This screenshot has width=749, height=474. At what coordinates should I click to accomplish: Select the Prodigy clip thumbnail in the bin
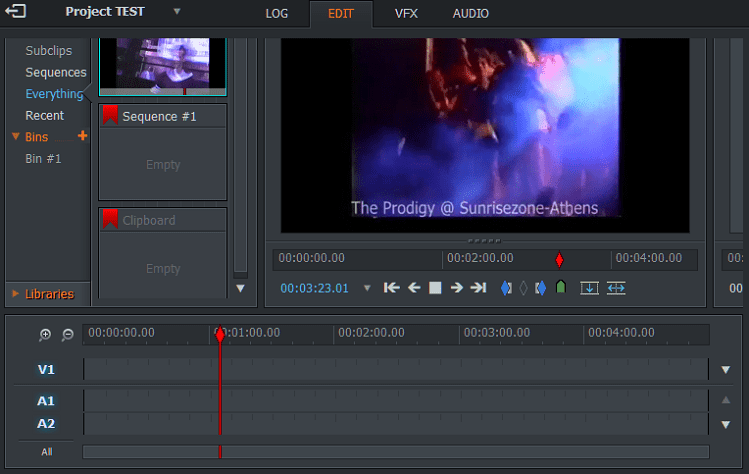[x=162, y=66]
